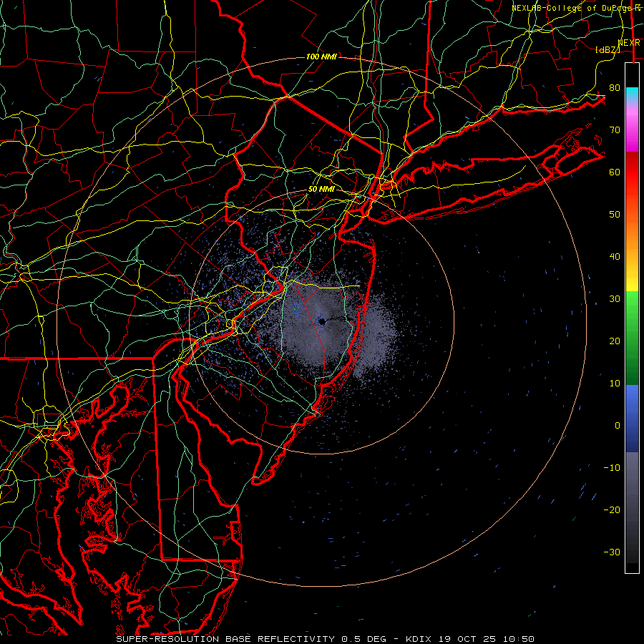Screen dimensions: 644x644
Task: Click the 40 value on the dBZ scale
Action: point(615,257)
